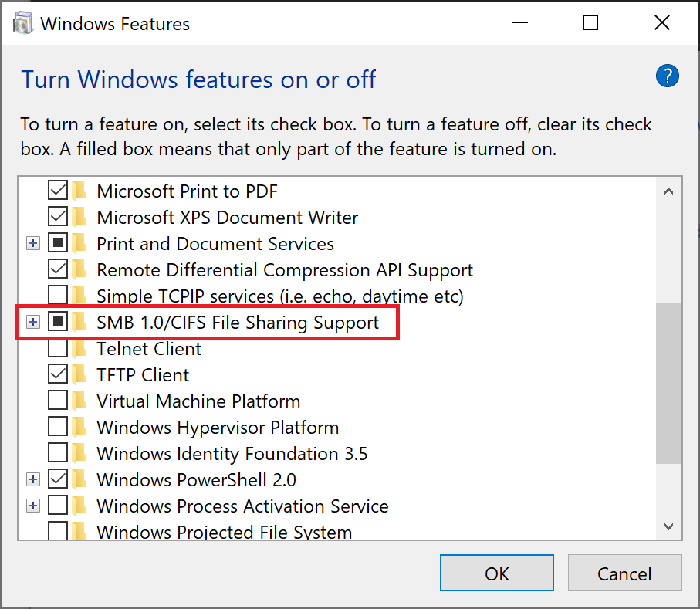The width and height of the screenshot is (700, 609).
Task: Enable the Telnet Client checkbox
Action: pos(59,348)
